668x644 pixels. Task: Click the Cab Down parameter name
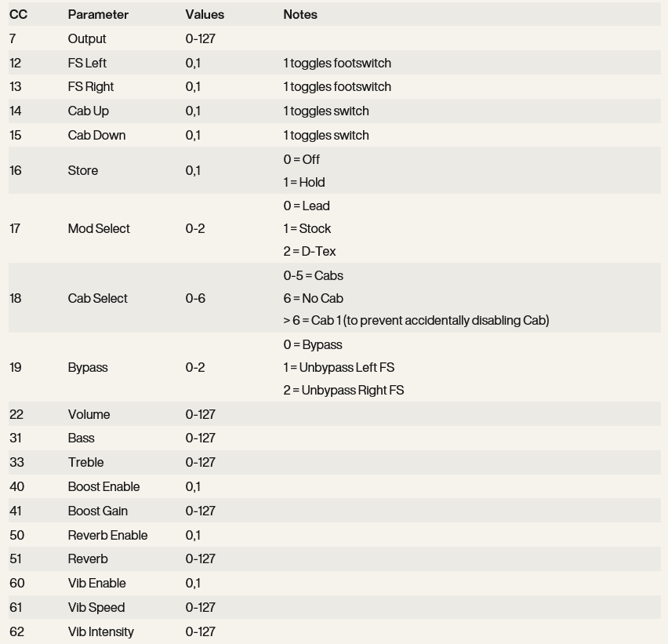tap(96, 136)
